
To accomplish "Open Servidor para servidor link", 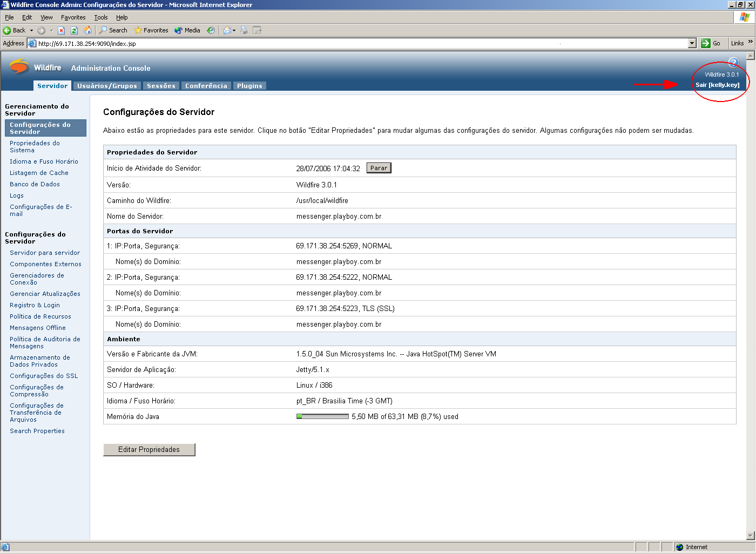I will tap(45, 253).
